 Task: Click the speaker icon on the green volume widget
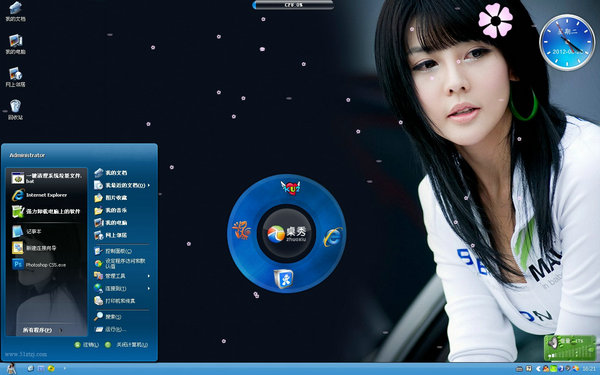553,342
